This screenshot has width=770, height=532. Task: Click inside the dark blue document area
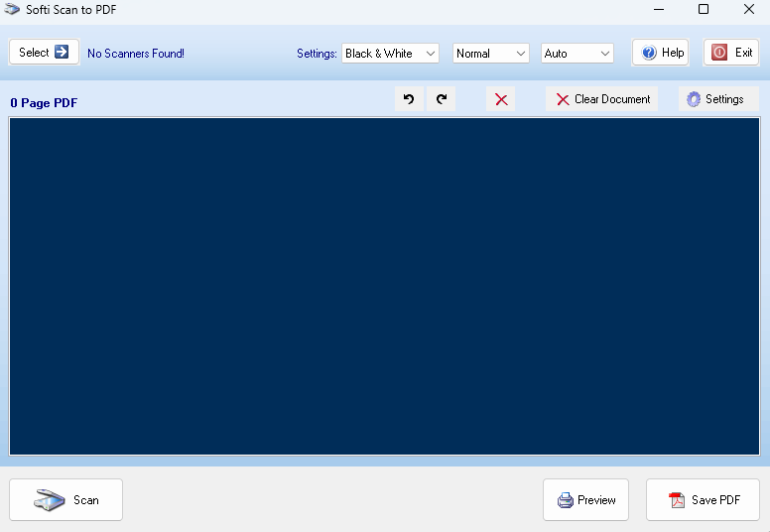(x=384, y=286)
